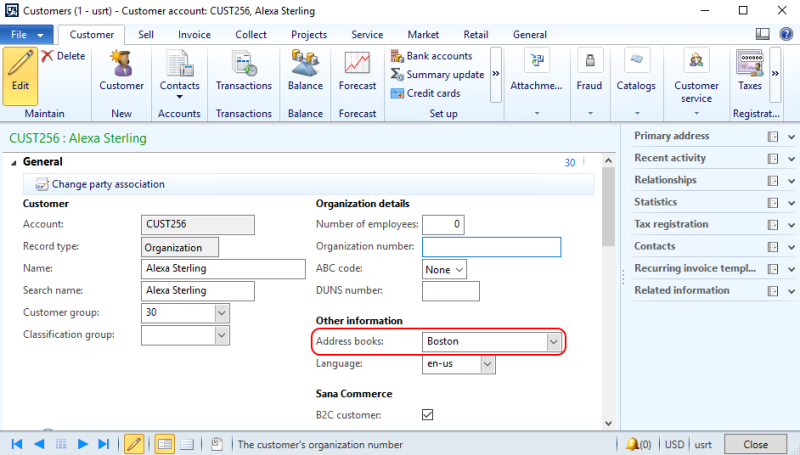The width and height of the screenshot is (800, 455).
Task: Open the Customer group dropdown
Action: tap(222, 313)
